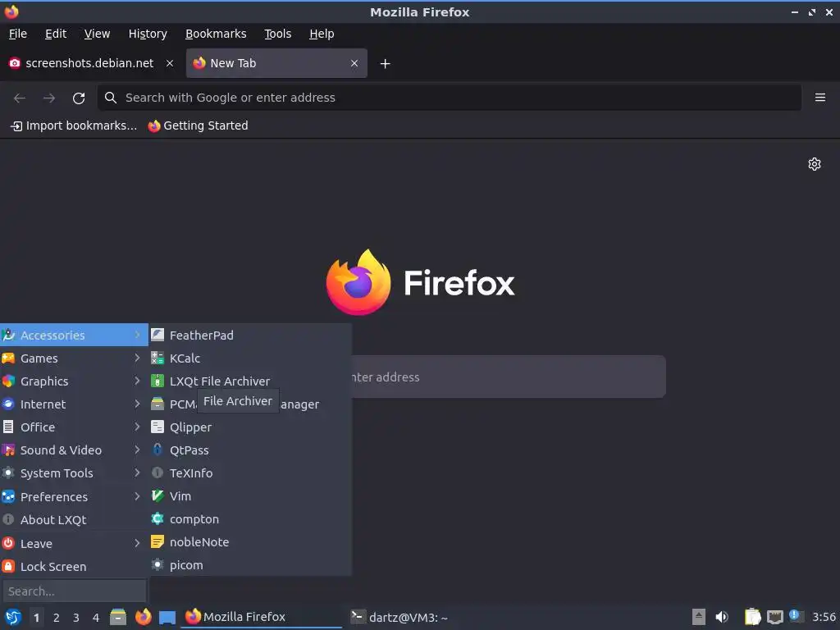The width and height of the screenshot is (840, 630).
Task: Open the file manager taskbar launcher
Action: (118, 617)
